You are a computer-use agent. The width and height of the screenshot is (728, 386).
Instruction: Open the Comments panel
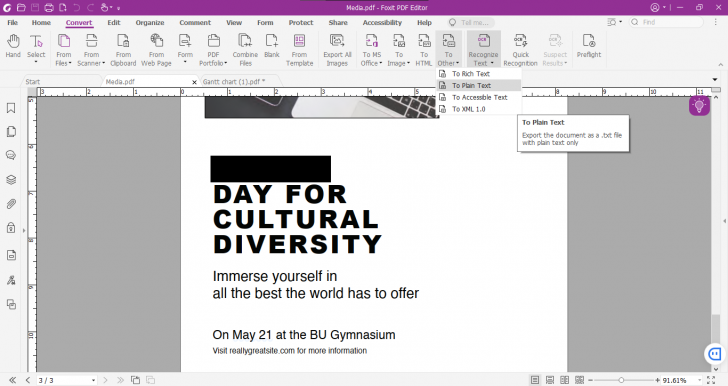tap(11, 156)
